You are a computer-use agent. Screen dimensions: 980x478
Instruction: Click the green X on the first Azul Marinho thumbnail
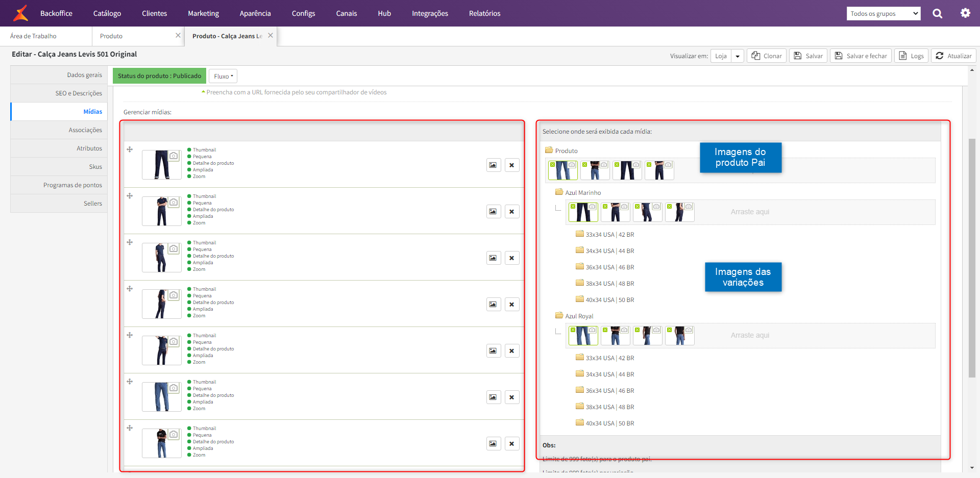[573, 207]
